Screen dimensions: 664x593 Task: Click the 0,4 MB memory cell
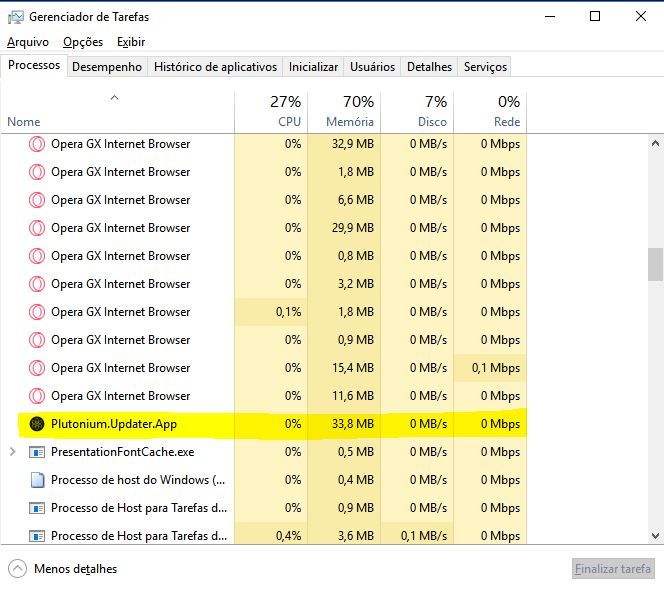pos(344,480)
